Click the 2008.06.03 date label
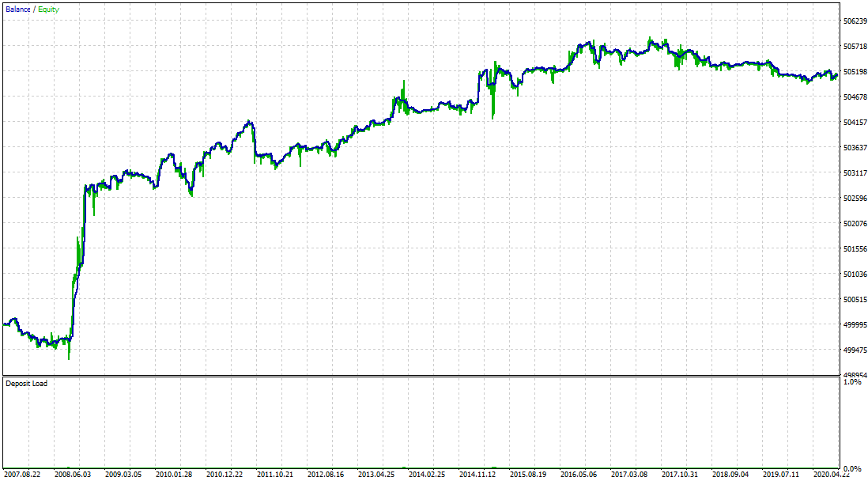 (x=73, y=475)
